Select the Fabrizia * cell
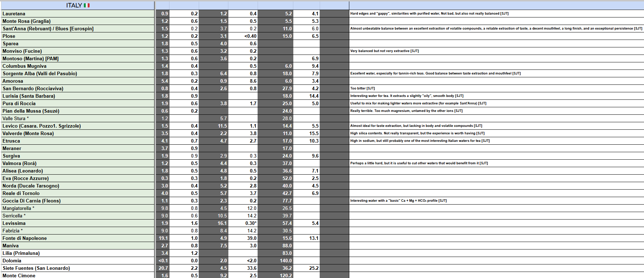The height and width of the screenshot is (278, 644). click(77, 231)
